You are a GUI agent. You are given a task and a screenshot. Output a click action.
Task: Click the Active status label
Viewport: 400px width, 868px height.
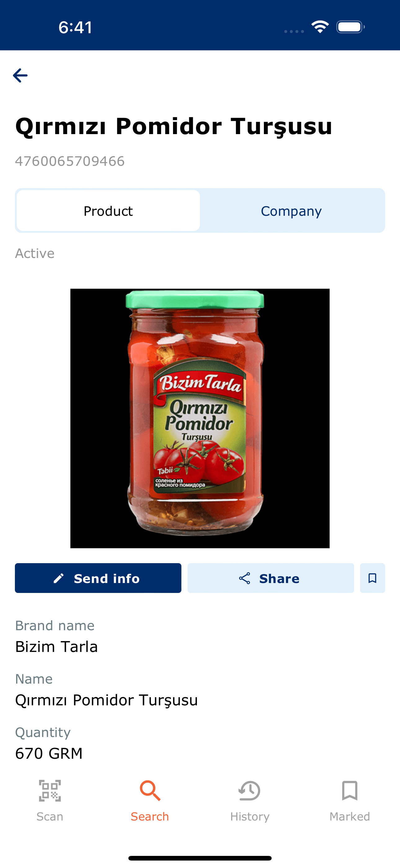[35, 253]
